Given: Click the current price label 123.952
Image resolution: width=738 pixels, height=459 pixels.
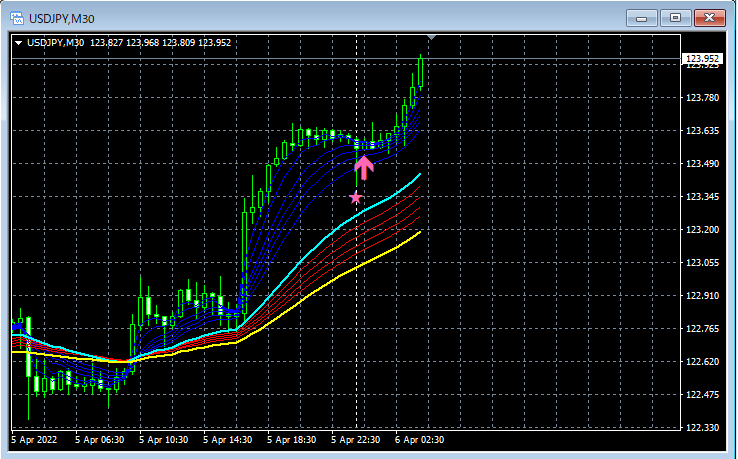Looking at the screenshot, I should pos(702,58).
